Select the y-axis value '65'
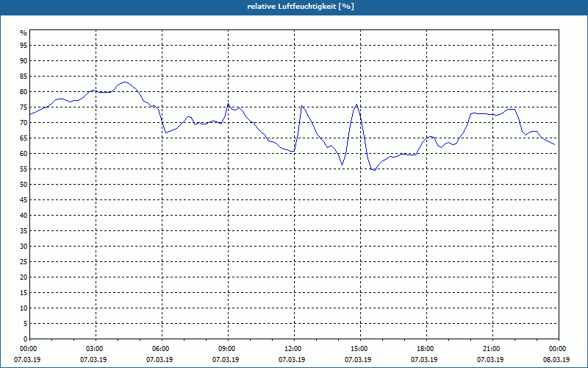The image size is (588, 368). tap(24, 138)
